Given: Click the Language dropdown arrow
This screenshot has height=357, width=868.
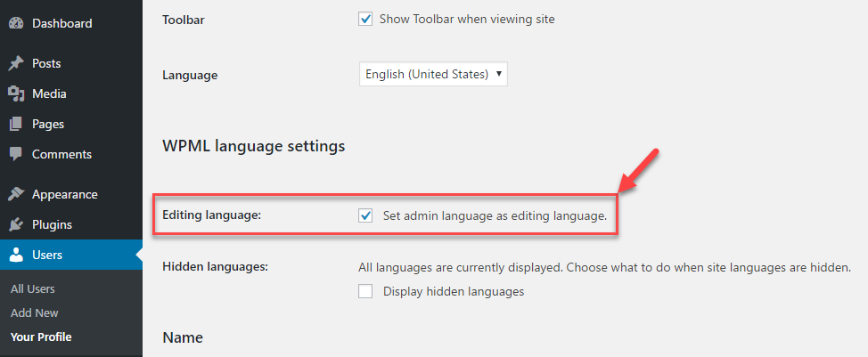Looking at the screenshot, I should 499,74.
